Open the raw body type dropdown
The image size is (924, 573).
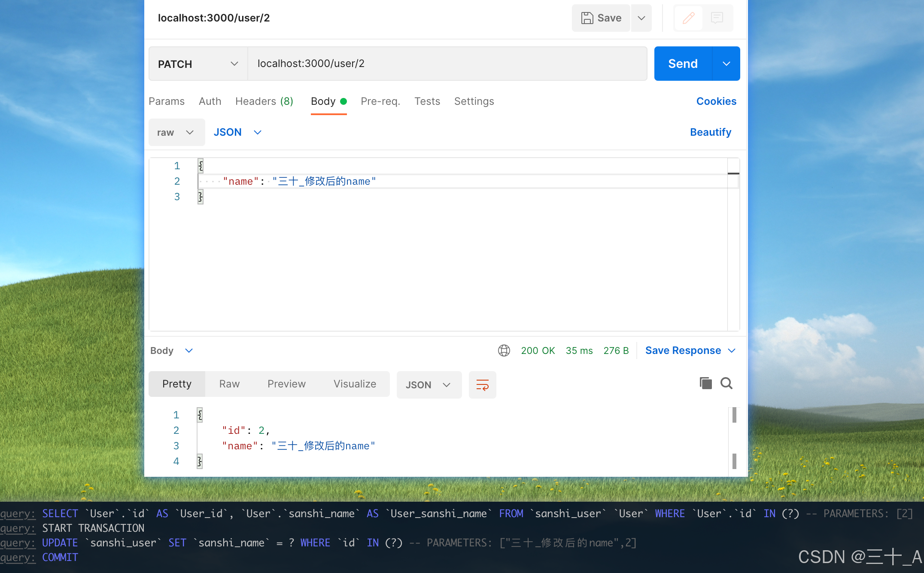click(x=176, y=132)
